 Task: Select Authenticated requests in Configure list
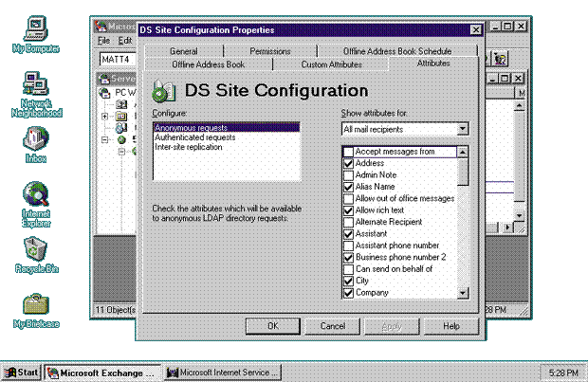227,137
